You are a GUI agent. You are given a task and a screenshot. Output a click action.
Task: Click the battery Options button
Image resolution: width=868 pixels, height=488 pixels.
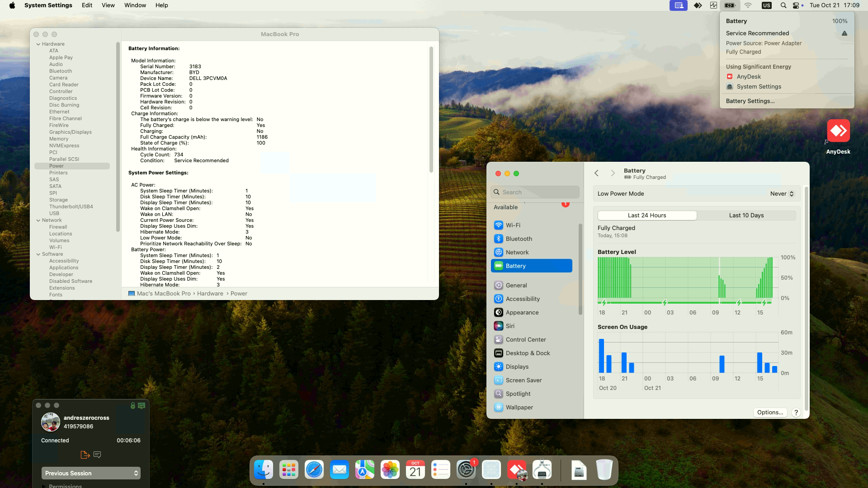point(770,412)
